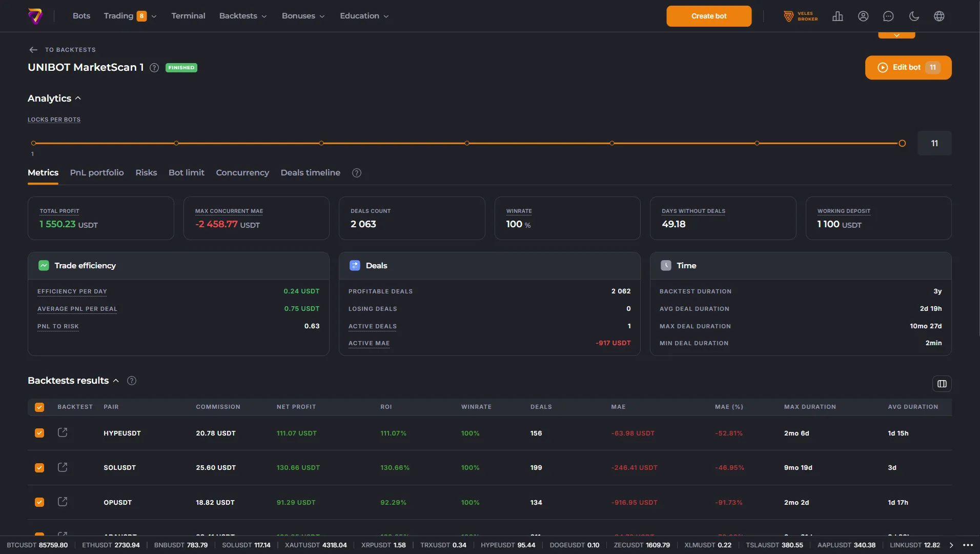Click the Deals panel swap icon
The width and height of the screenshot is (980, 554).
[x=355, y=265]
